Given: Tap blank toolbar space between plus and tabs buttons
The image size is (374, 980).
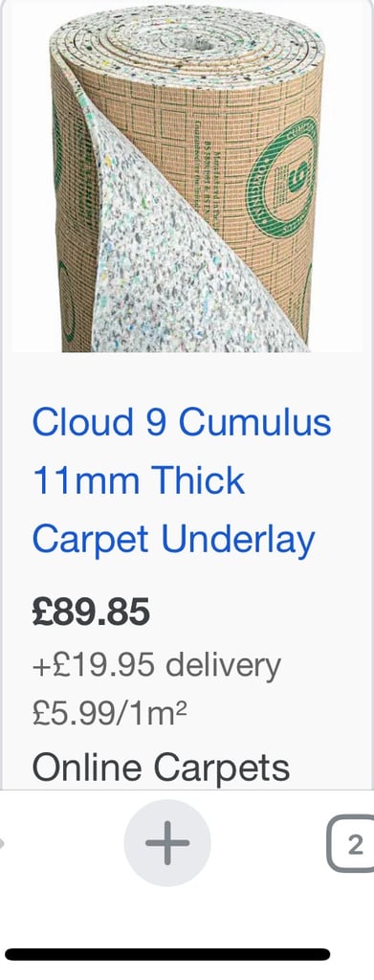Looking at the screenshot, I should (x=269, y=844).
